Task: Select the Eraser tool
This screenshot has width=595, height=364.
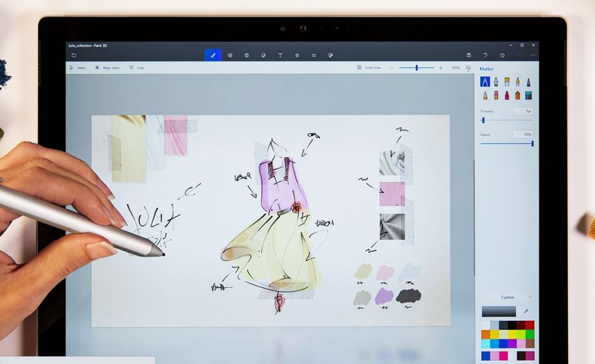Action: (496, 95)
